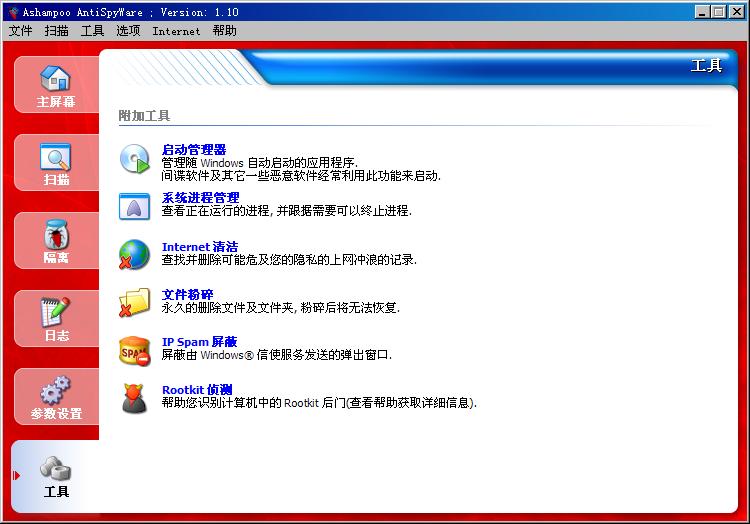Click the 附加工具 section heading
Screen dimensions: 750x524
[144, 116]
